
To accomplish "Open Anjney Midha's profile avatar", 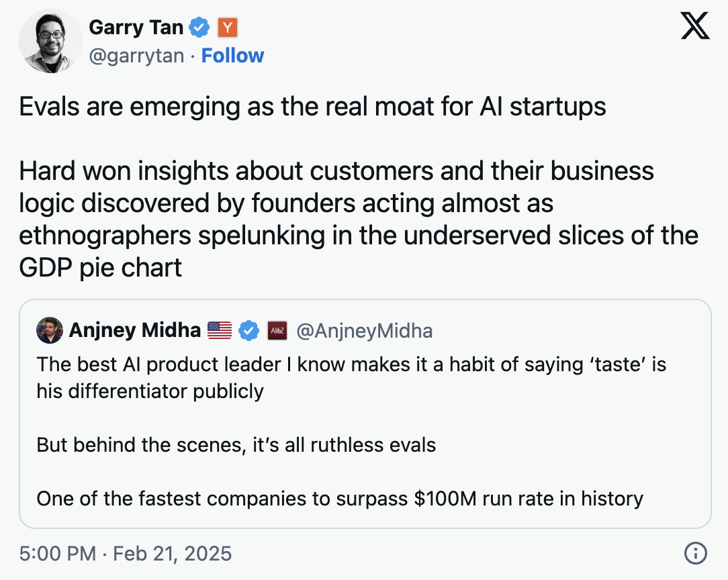I will coord(50,330).
